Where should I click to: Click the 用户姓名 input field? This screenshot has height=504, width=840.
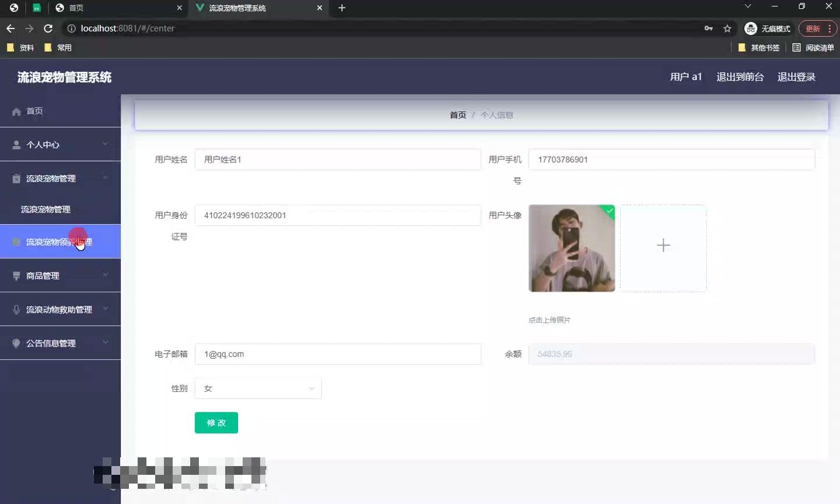338,159
